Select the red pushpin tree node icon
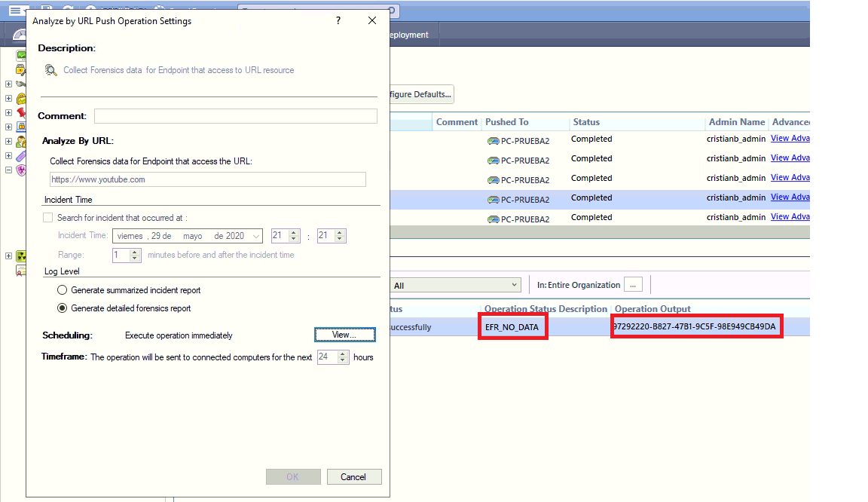868x502 pixels. [21, 112]
